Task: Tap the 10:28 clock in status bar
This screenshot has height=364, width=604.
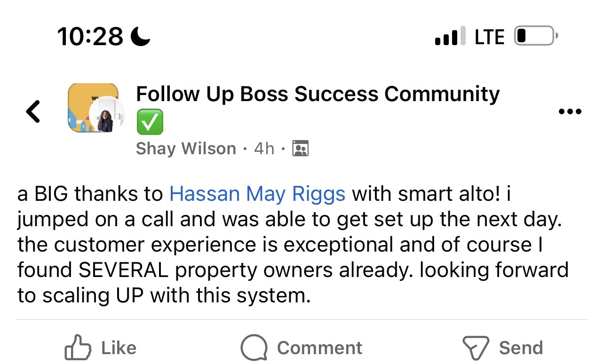Action: click(x=90, y=36)
